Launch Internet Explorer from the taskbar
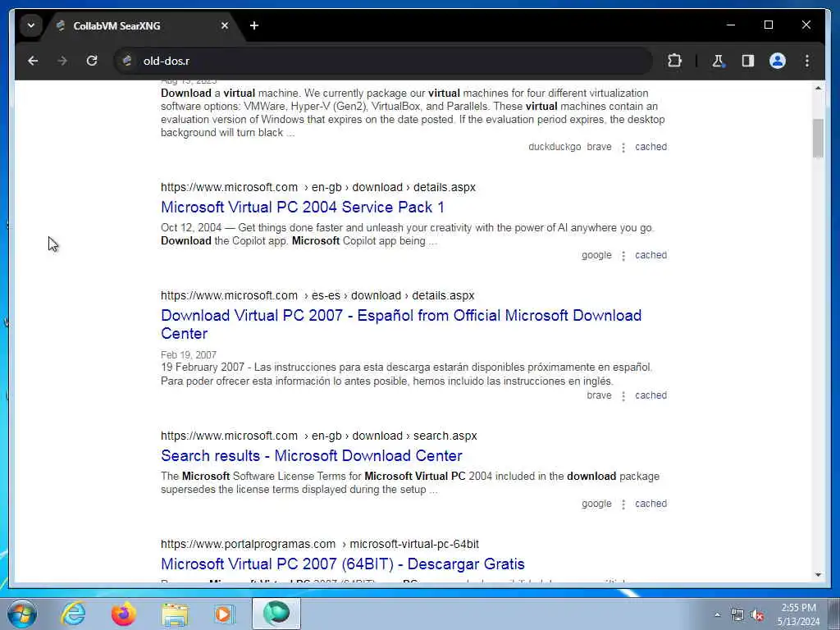 click(x=73, y=614)
